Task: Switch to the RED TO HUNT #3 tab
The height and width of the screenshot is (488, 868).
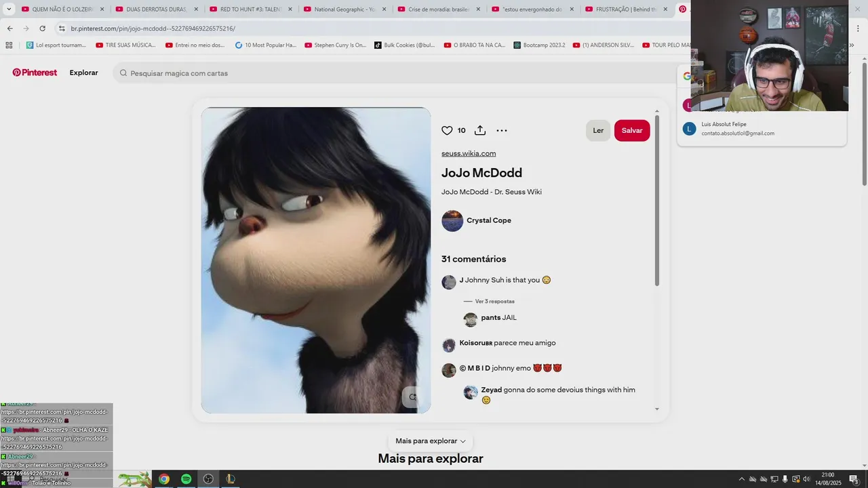Action: tap(250, 9)
